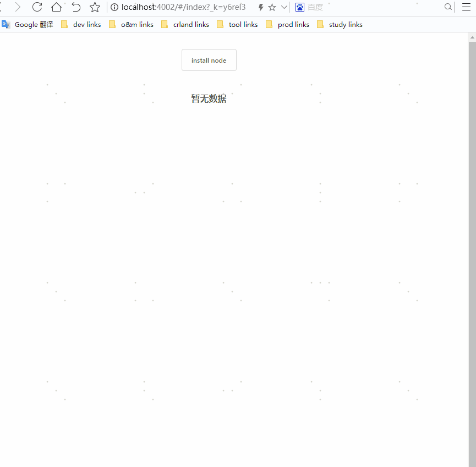The width and height of the screenshot is (476, 467).
Task: Click the undo/restore closed page arrow
Action: pyautogui.click(x=76, y=7)
